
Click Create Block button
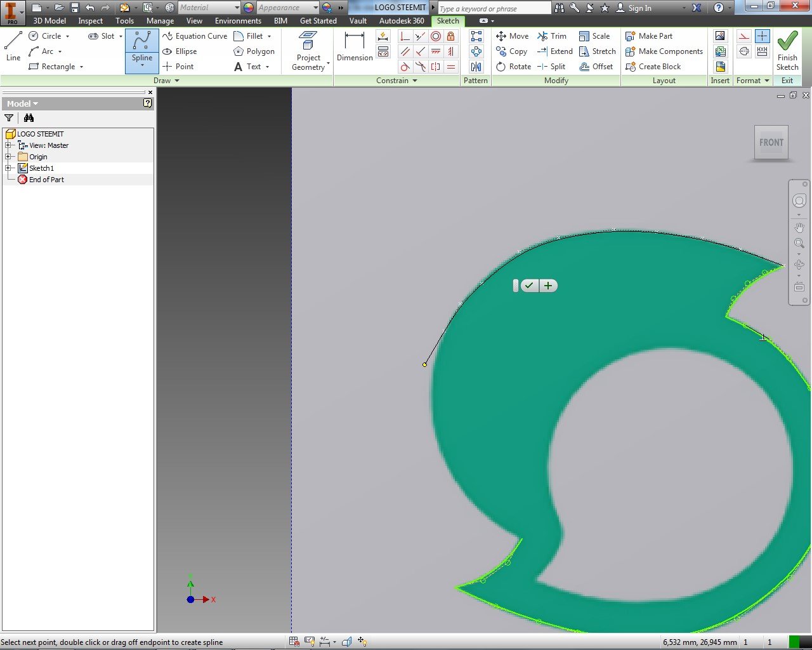(x=653, y=67)
